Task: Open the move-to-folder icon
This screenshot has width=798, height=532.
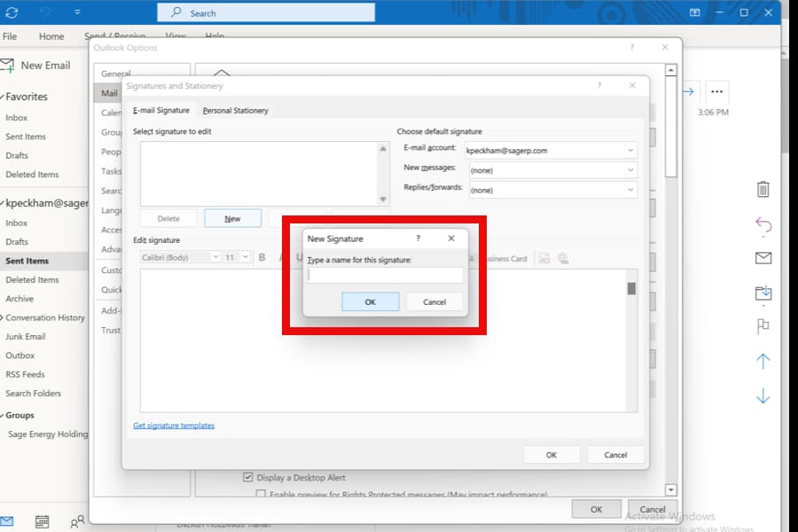Action: [763, 293]
